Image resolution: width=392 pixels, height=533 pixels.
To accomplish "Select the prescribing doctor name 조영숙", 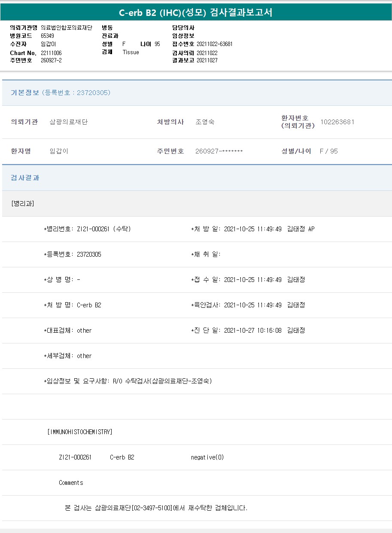I will click(205, 122).
